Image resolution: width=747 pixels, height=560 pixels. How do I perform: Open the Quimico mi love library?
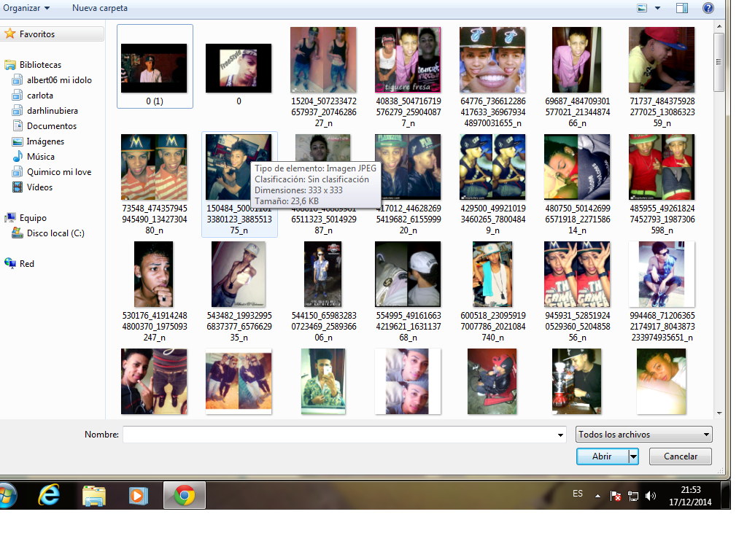click(59, 172)
